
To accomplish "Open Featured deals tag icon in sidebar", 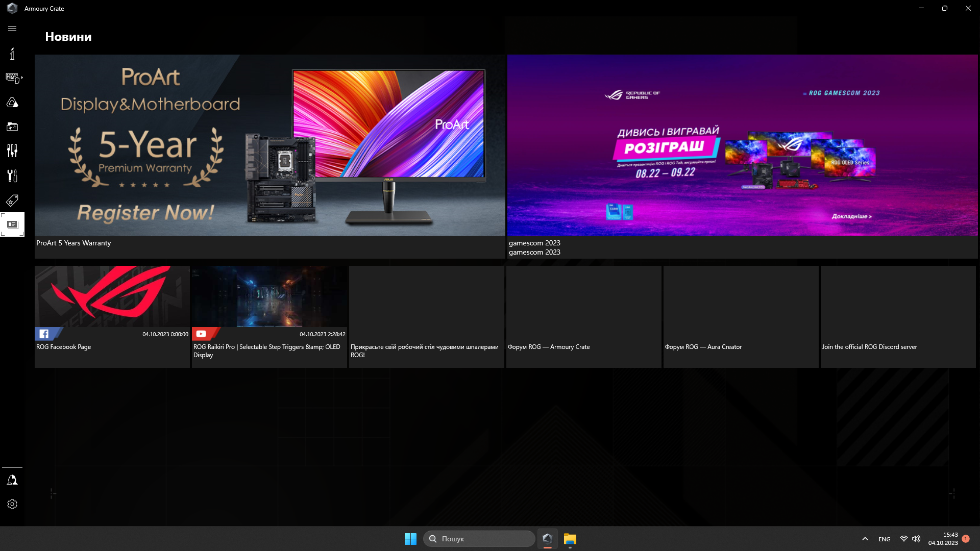I will click(x=12, y=200).
